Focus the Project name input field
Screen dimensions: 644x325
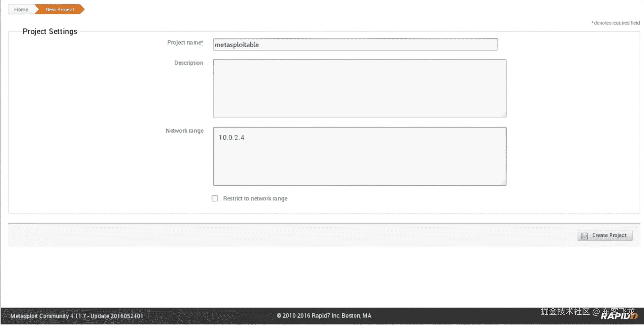point(355,45)
